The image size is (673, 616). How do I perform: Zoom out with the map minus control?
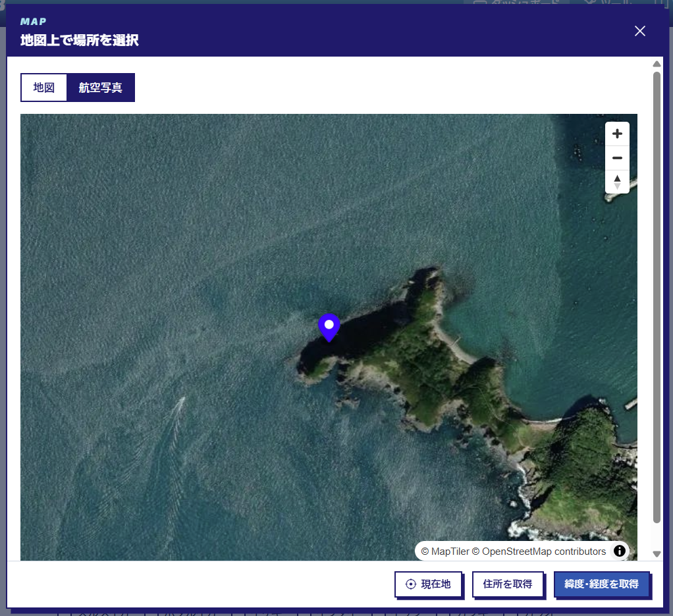click(x=617, y=158)
